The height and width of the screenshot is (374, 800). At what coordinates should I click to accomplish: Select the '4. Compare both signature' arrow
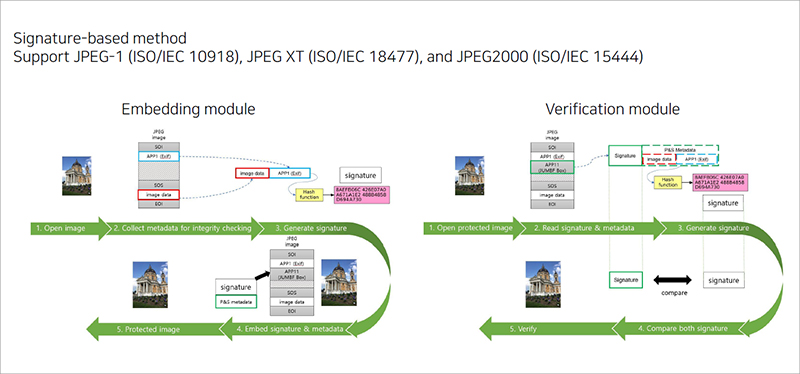coord(683,328)
